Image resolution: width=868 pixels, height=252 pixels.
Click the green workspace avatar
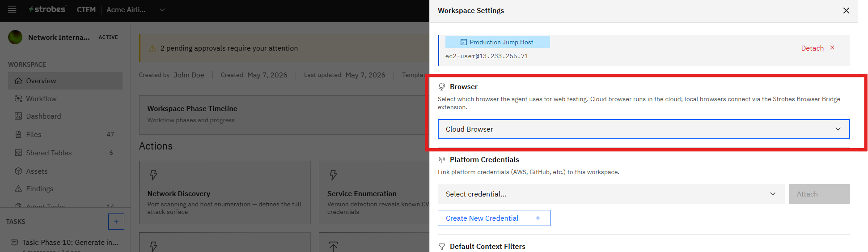[x=15, y=37]
